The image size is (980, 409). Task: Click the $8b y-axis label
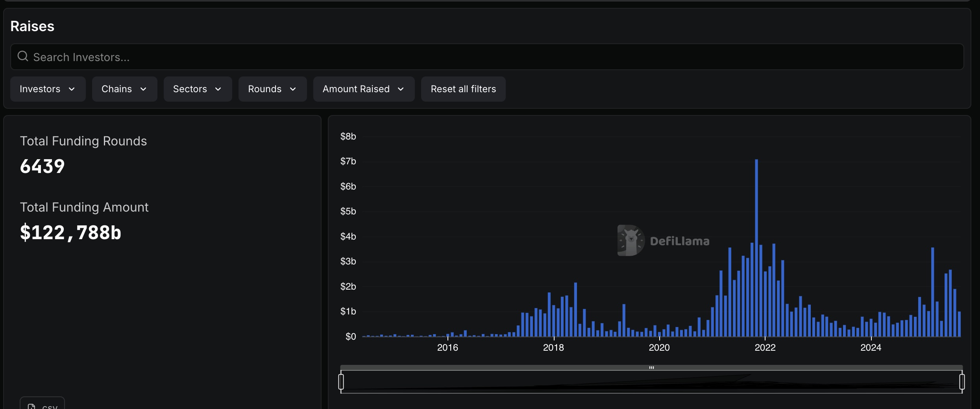click(x=348, y=136)
